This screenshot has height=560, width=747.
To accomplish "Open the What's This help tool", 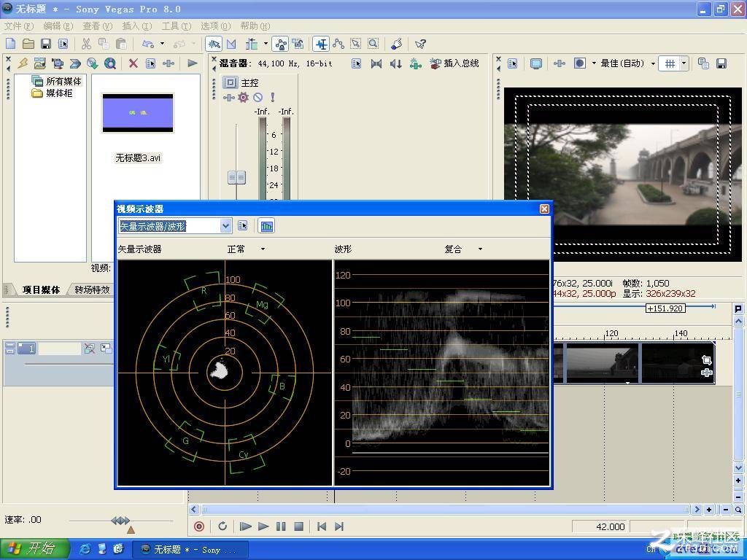I will click(420, 44).
